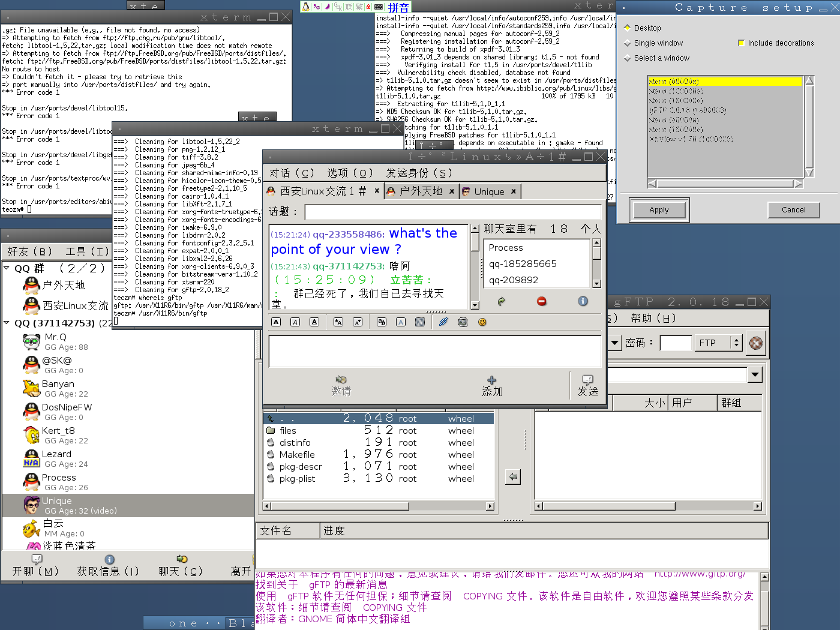This screenshot has height=630, width=840.
Task: Close the Unique chat tab
Action: coord(514,191)
